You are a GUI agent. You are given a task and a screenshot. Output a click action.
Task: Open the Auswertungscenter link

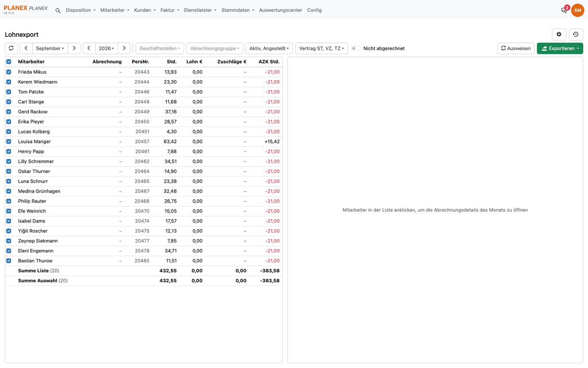tap(281, 10)
